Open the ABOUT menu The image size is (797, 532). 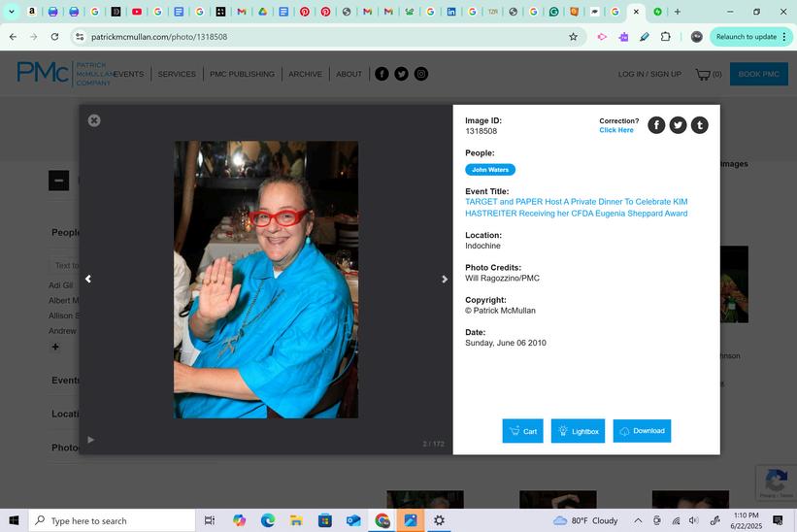click(x=349, y=74)
